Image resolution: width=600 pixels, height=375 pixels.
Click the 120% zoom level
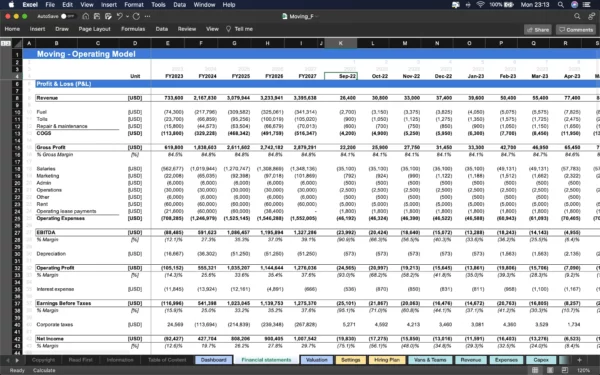[583, 370]
